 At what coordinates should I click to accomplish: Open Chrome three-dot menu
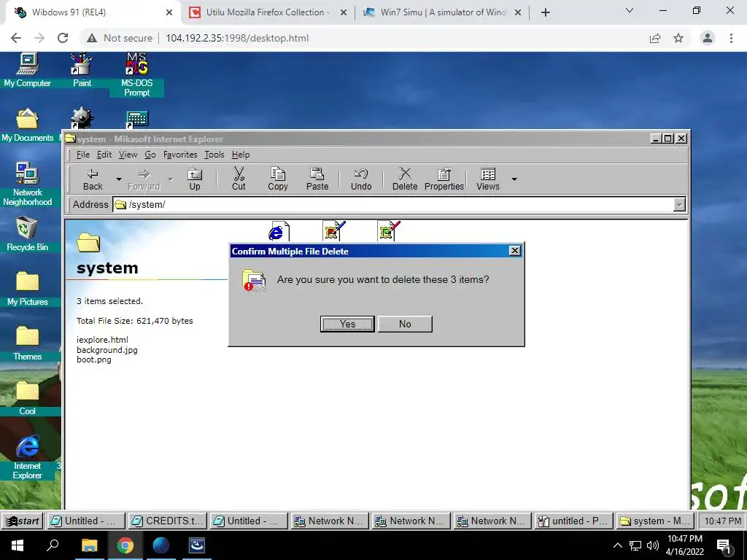[x=731, y=38]
